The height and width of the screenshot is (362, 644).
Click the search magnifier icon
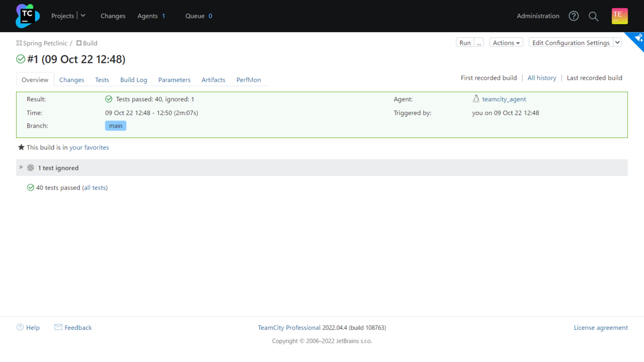(594, 16)
